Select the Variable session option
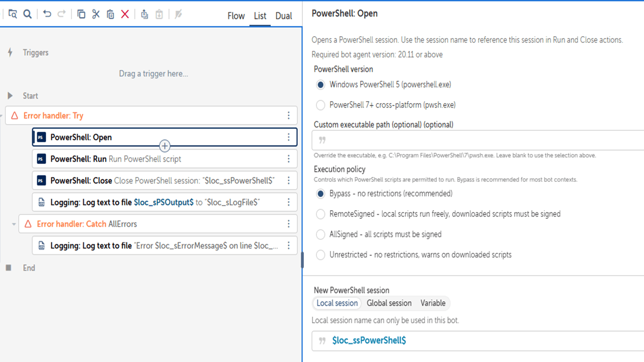Screen dimensions: 644x362 (433, 303)
